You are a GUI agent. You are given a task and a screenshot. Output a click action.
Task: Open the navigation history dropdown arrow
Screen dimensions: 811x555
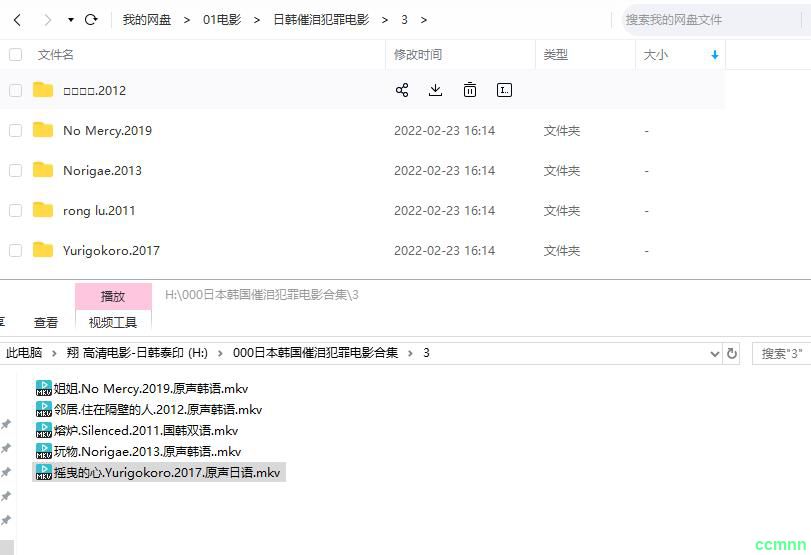pos(70,20)
